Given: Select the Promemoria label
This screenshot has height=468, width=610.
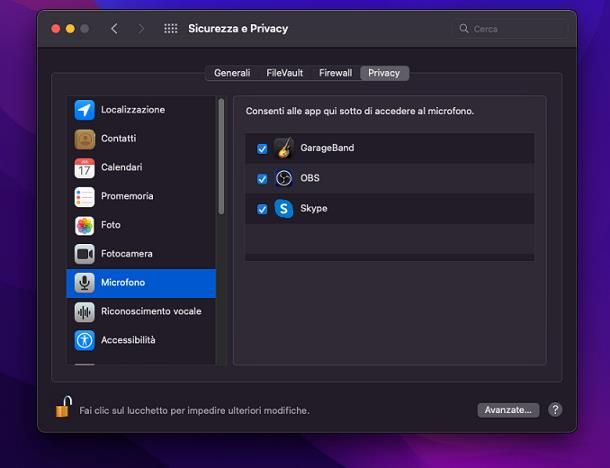Looking at the screenshot, I should [x=127, y=196].
